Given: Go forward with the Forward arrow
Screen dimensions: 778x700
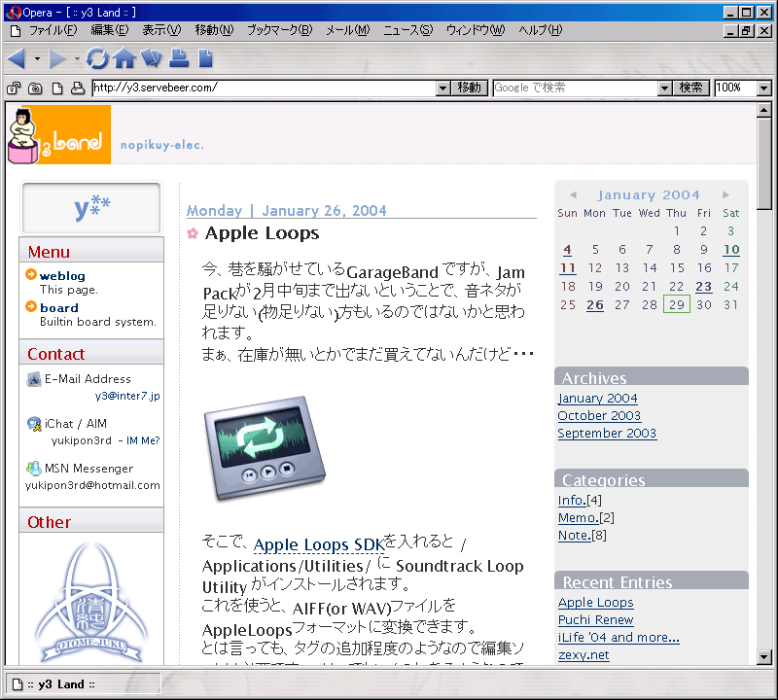Looking at the screenshot, I should tap(57, 59).
